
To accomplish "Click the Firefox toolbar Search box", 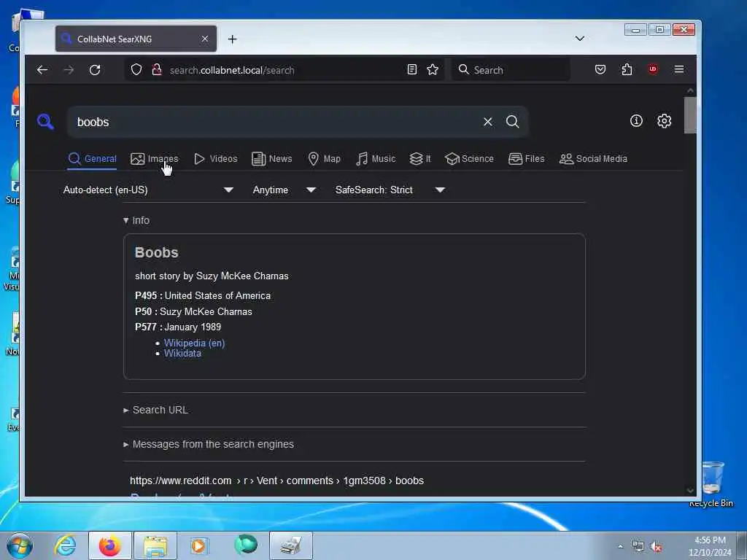I will [512, 70].
